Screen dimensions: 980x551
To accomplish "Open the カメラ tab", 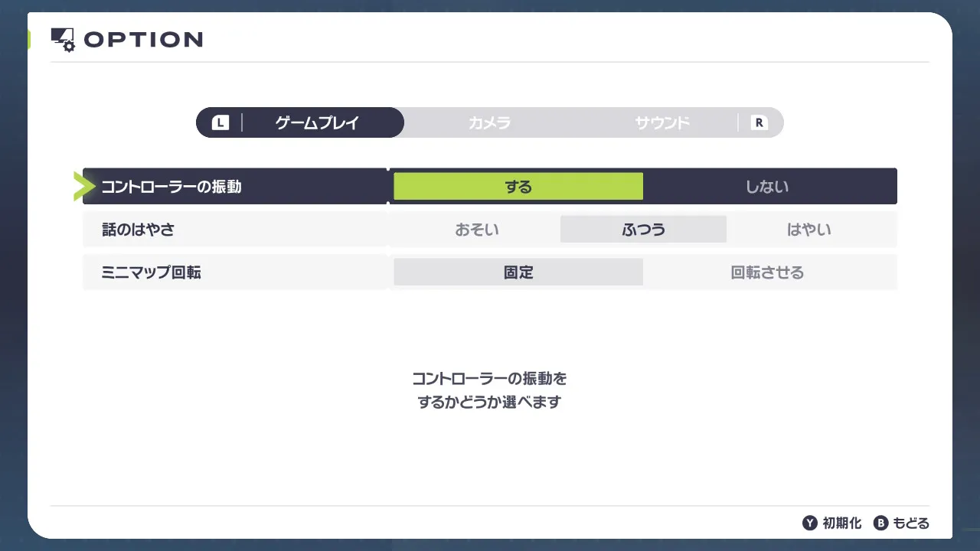I will [489, 122].
